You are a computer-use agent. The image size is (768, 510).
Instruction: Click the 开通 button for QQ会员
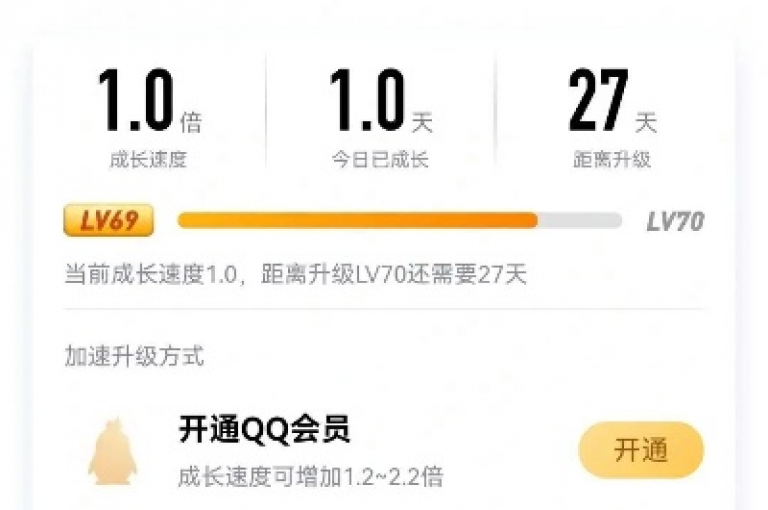point(641,450)
